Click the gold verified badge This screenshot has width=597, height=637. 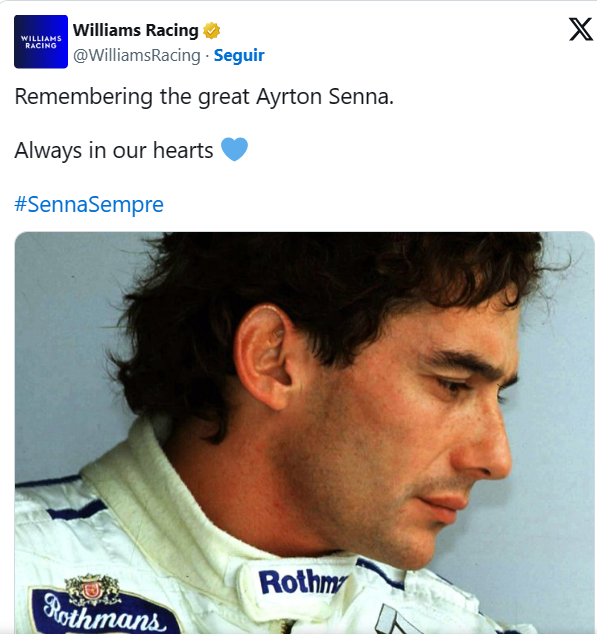[212, 30]
